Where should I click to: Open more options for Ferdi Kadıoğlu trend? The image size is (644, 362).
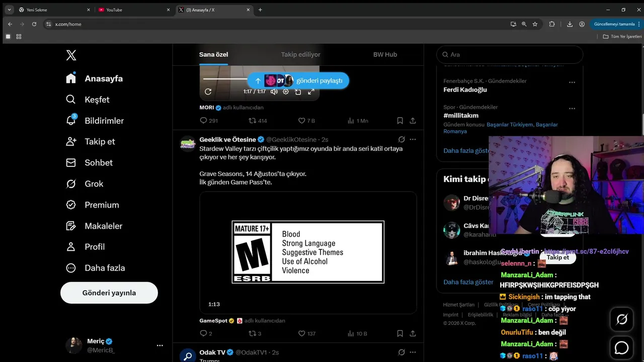(572, 82)
